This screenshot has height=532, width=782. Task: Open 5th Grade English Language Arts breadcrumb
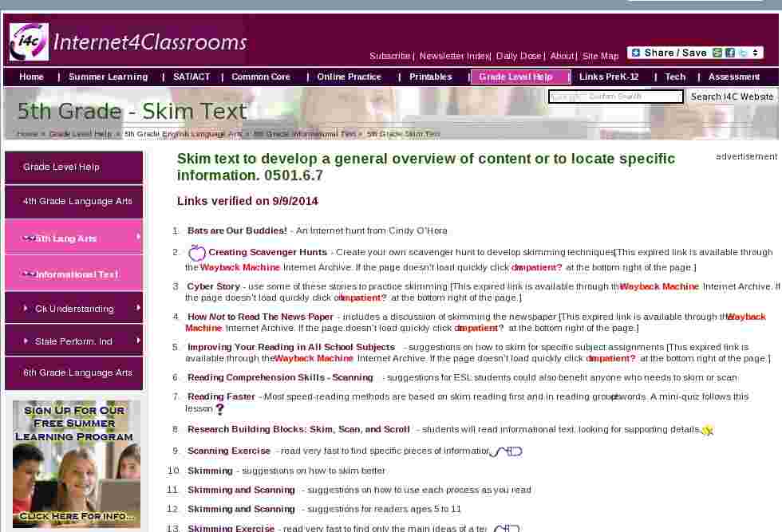coord(183,134)
